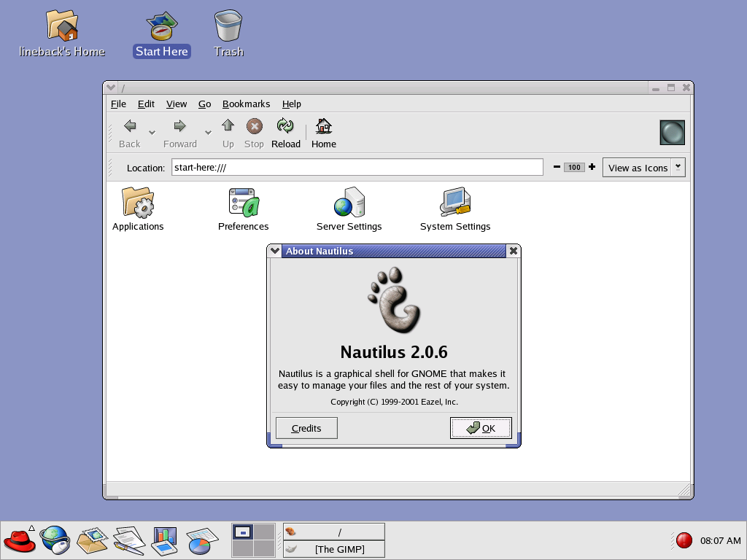Launch the web browser from the panel
The height and width of the screenshot is (560, 747).
[x=55, y=540]
